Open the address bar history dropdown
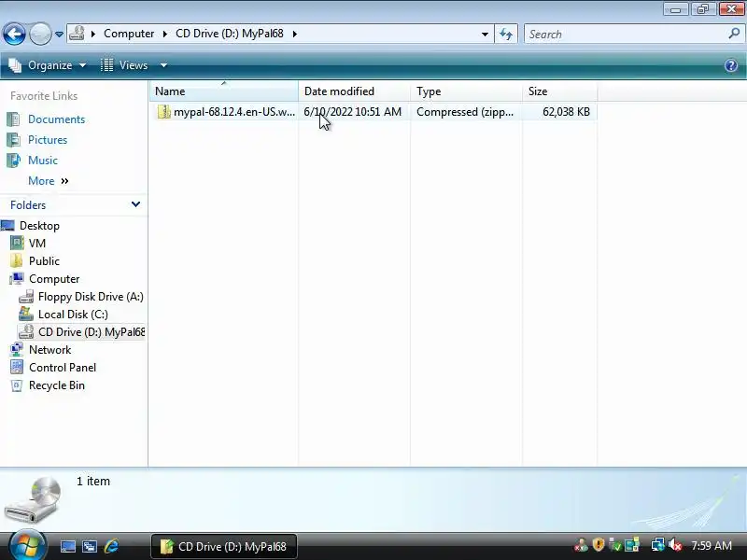 click(x=485, y=35)
